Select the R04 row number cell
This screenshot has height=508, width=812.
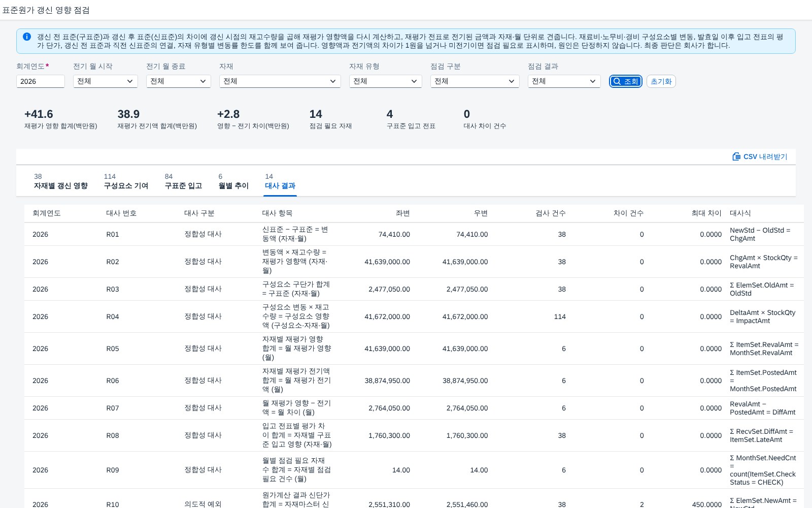tap(113, 316)
